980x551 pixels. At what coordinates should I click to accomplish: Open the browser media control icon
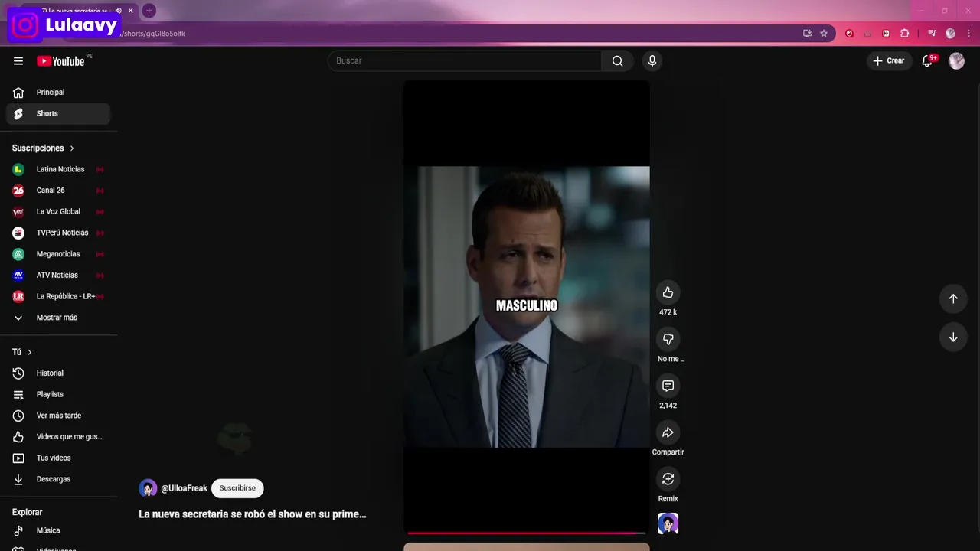(x=932, y=34)
